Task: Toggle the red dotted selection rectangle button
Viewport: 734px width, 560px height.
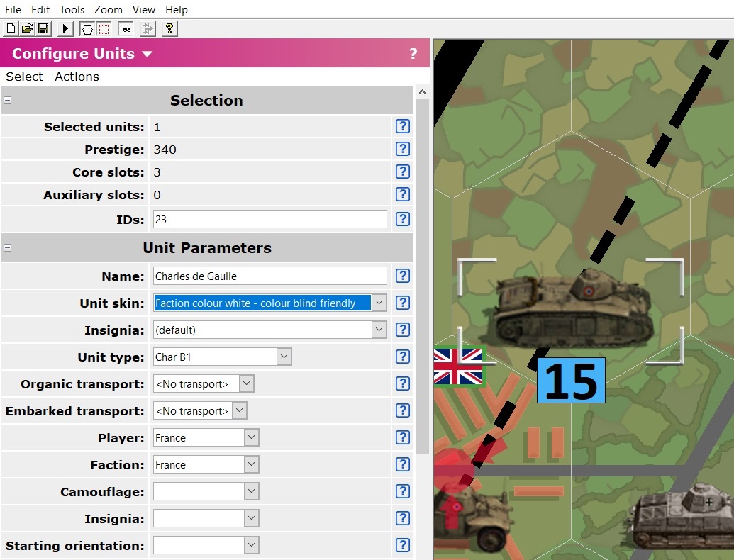Action: [x=104, y=29]
